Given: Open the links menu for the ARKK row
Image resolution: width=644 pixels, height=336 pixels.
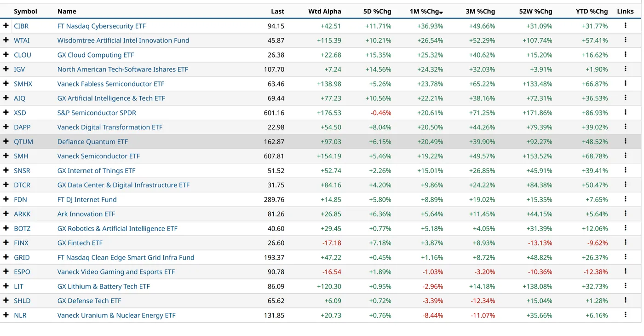Looking at the screenshot, I should pos(625,214).
